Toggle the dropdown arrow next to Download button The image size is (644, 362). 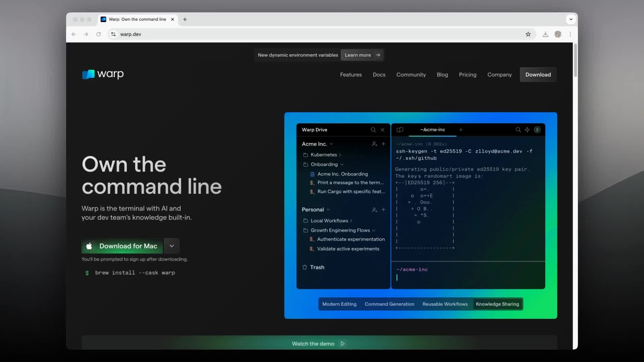(172, 246)
